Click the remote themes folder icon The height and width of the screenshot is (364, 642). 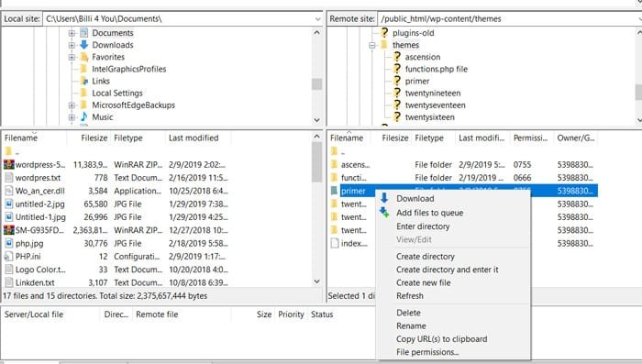tap(384, 45)
